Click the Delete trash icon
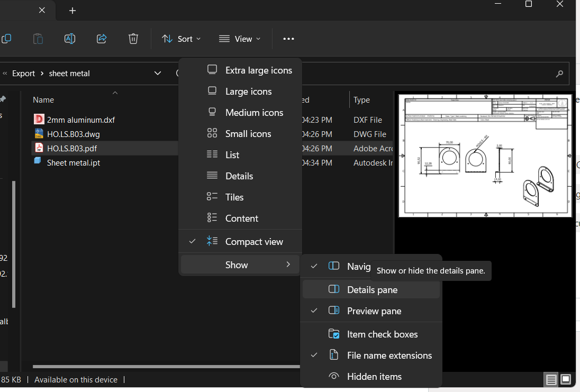Screen dimensions: 580x392 (x=133, y=39)
